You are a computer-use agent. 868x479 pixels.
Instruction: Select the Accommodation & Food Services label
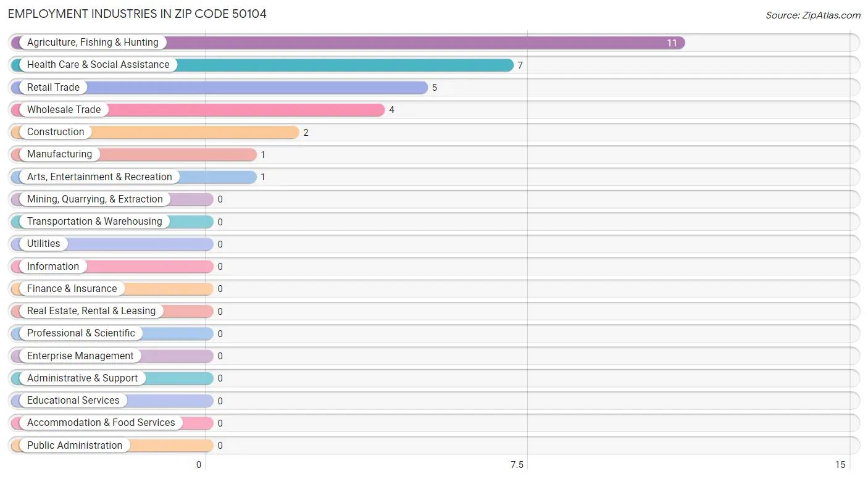click(x=101, y=423)
